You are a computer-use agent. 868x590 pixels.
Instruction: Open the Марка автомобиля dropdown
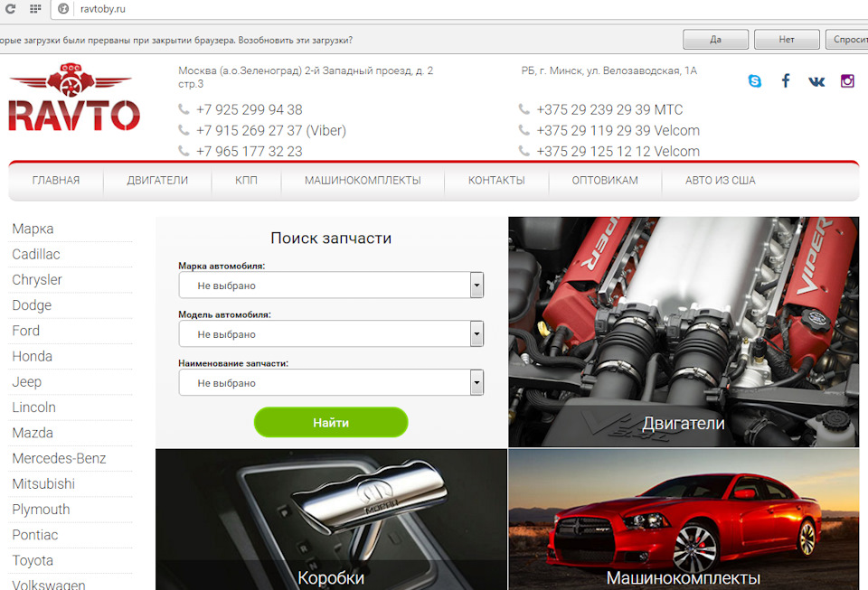coord(331,285)
